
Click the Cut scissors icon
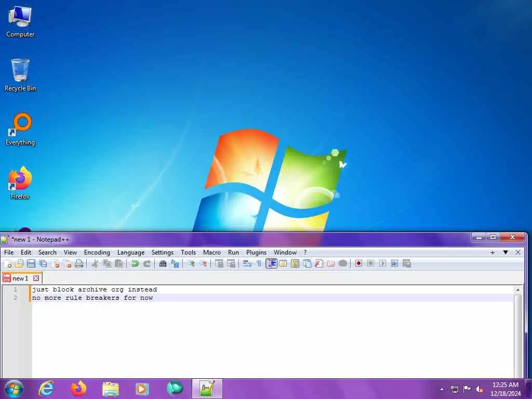click(x=95, y=263)
